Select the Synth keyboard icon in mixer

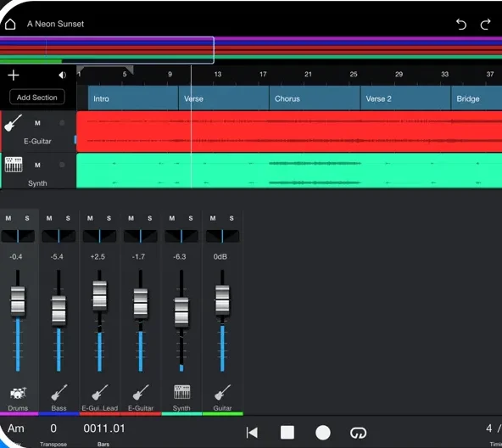coord(181,392)
